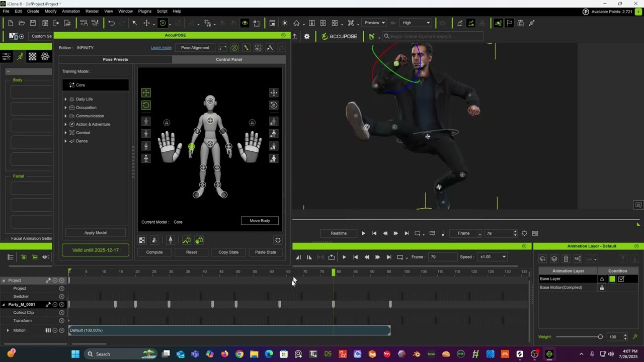Expand the Dance category

[x=65, y=141]
